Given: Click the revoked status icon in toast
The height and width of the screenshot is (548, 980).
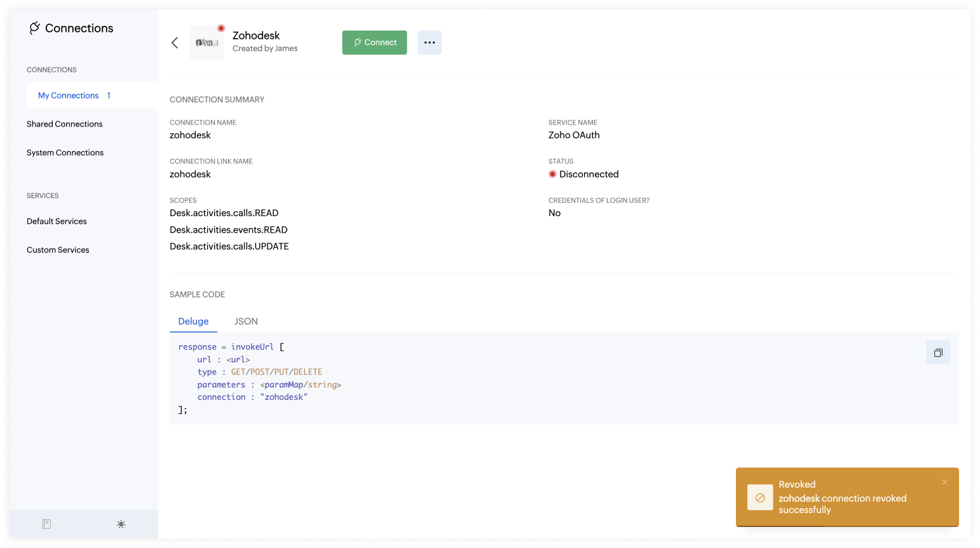Looking at the screenshot, I should (760, 498).
